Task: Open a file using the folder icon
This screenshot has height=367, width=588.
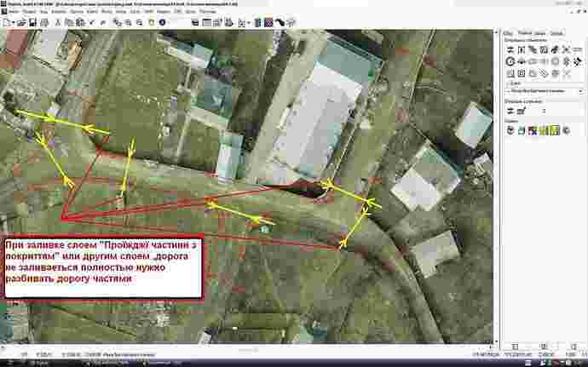Action: [x=21, y=23]
